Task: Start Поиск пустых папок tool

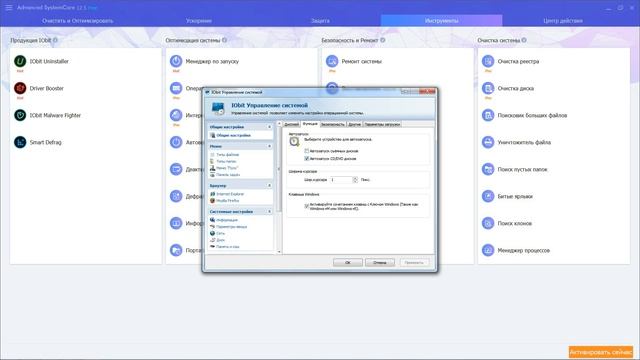Action: (515, 169)
